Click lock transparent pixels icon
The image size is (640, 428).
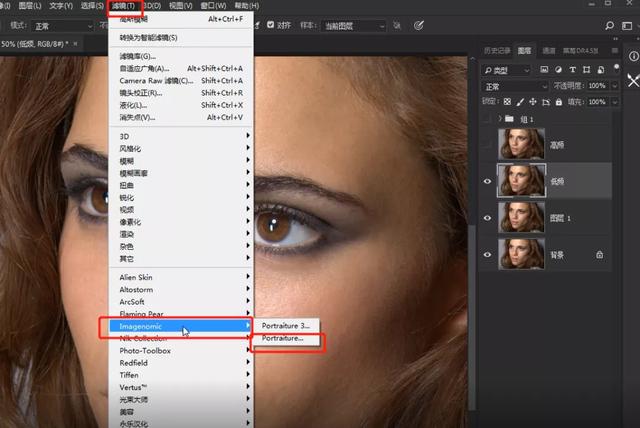pyautogui.click(x=507, y=102)
